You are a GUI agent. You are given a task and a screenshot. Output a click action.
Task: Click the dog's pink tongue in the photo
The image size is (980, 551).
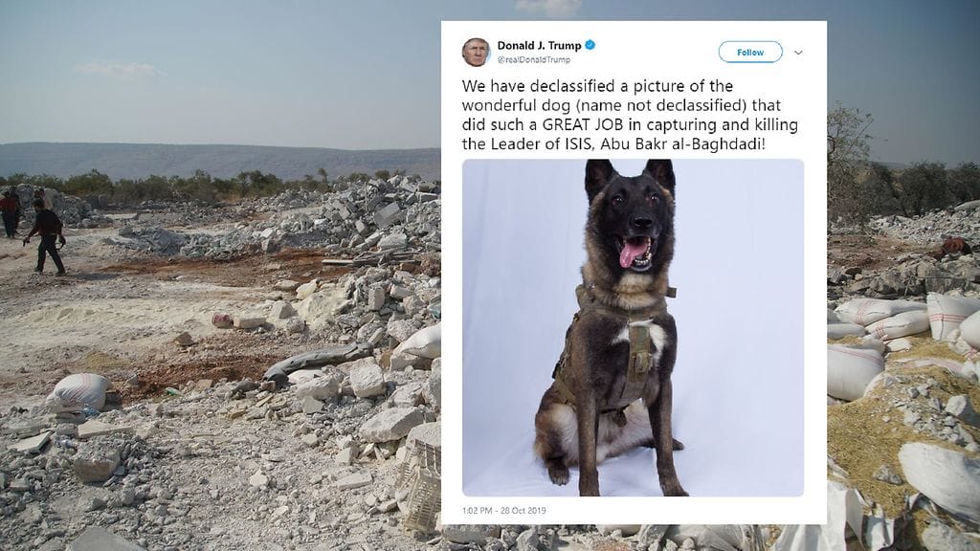click(632, 253)
